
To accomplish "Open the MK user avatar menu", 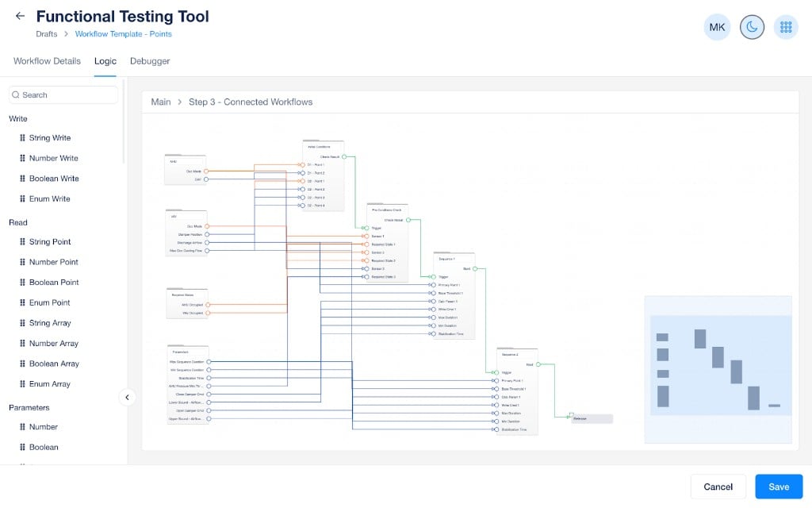I will (717, 27).
